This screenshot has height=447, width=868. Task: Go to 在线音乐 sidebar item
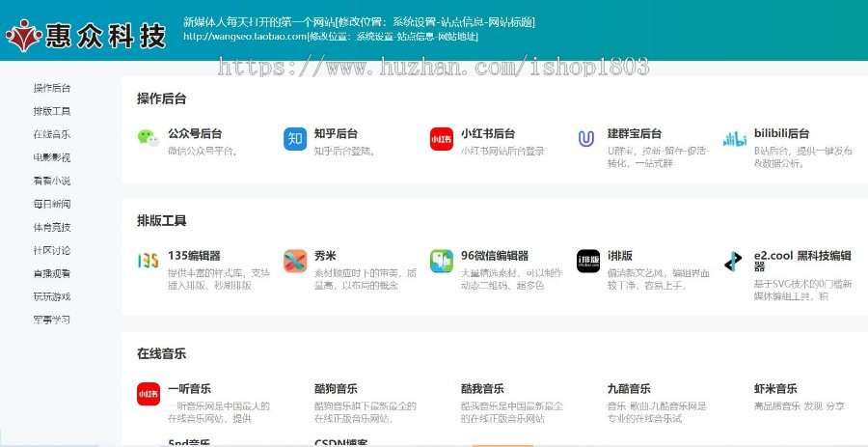click(52, 134)
